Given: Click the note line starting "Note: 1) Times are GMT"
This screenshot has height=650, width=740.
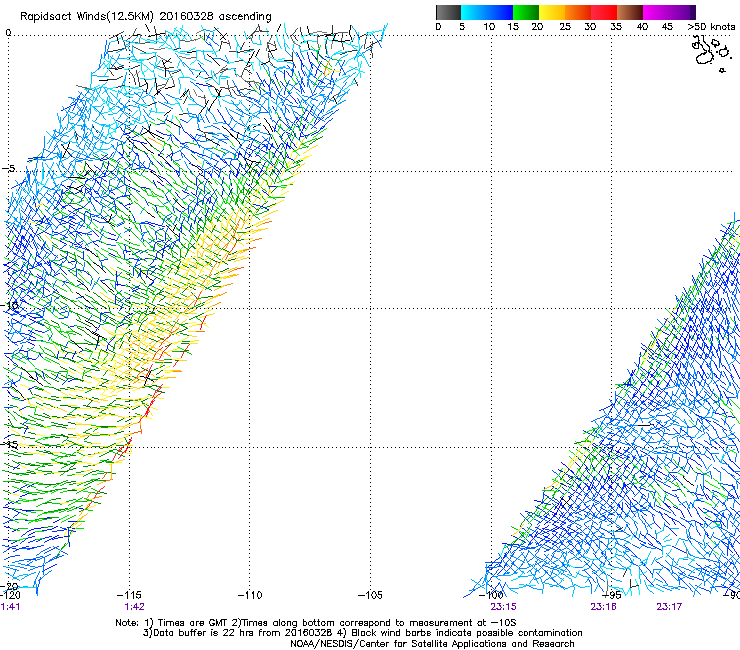Looking at the screenshot, I should [316, 623].
